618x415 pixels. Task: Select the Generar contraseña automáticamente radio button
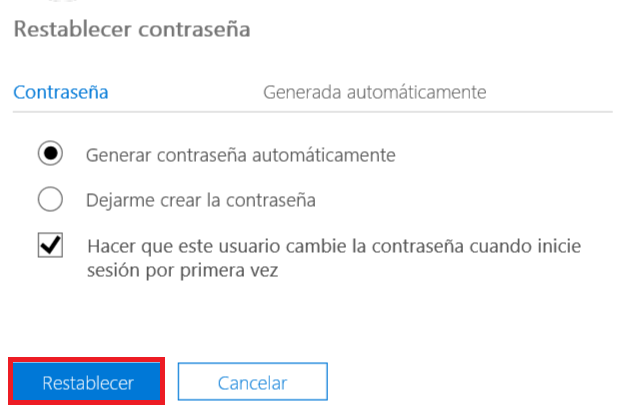point(50,154)
